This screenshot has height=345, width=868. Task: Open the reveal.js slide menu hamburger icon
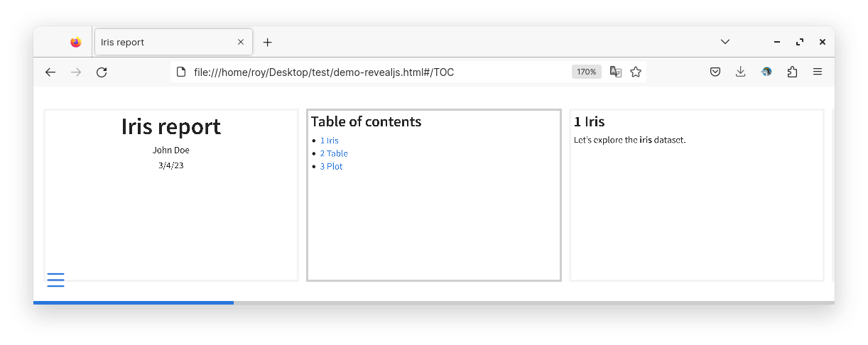pyautogui.click(x=55, y=280)
